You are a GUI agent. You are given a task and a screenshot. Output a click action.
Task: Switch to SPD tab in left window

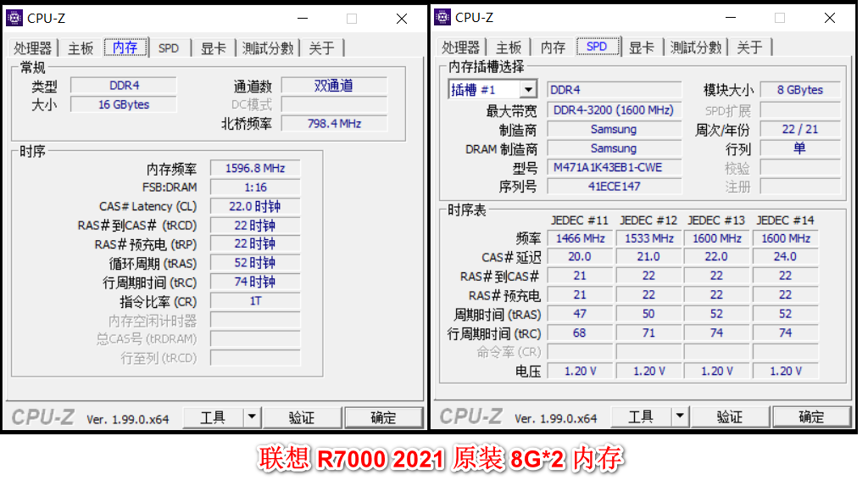169,48
